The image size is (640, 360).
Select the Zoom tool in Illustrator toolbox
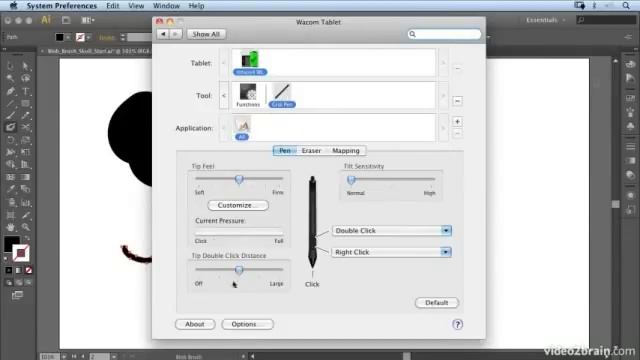(x=25, y=227)
